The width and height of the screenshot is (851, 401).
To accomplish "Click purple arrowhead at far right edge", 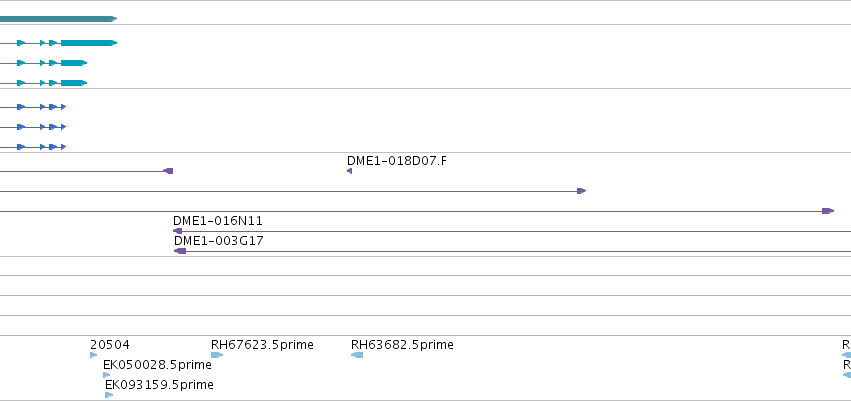I will [827, 211].
